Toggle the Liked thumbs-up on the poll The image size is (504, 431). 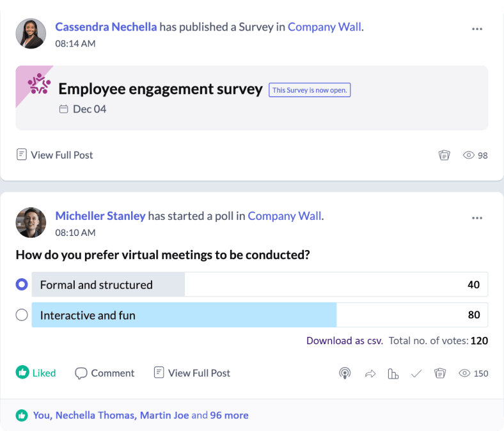pyautogui.click(x=36, y=373)
